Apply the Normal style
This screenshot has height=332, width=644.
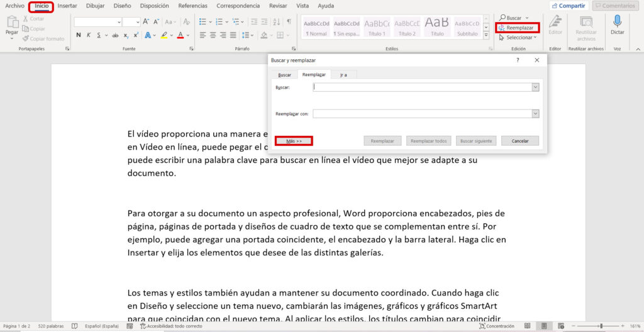click(x=316, y=28)
